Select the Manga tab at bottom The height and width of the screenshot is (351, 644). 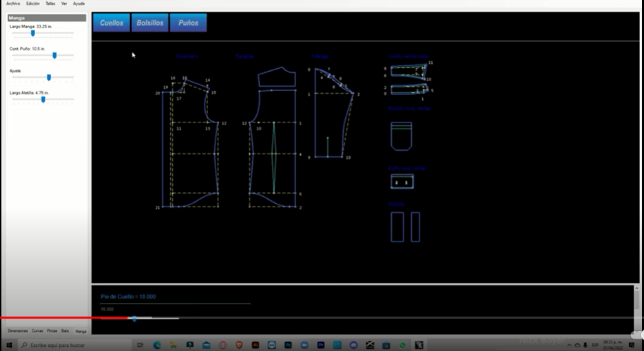coord(81,331)
